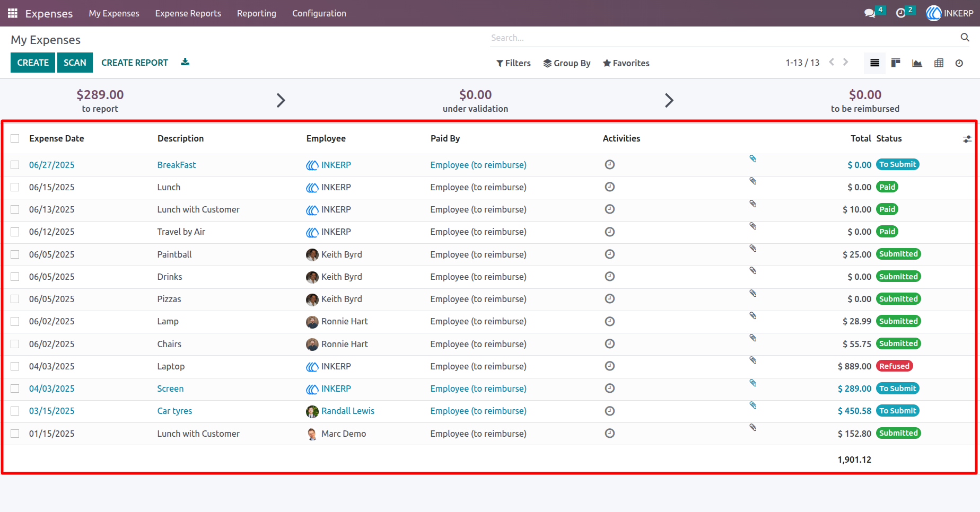Open the conversations messages icon
The height and width of the screenshot is (512, 980).
click(x=870, y=13)
